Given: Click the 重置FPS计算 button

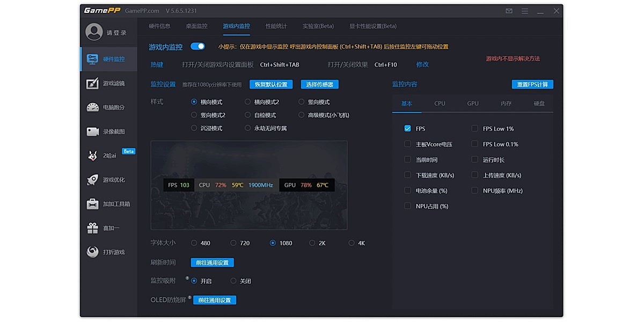Looking at the screenshot, I should click(532, 84).
